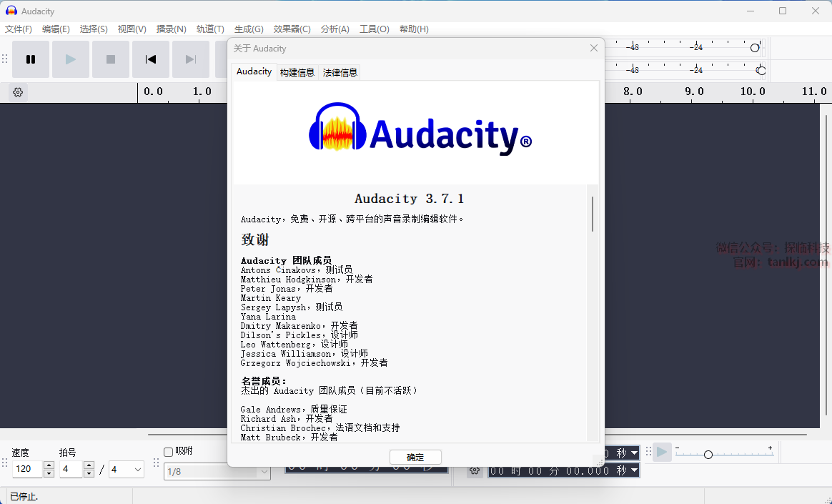Click the Pause transport button
This screenshot has height=504, width=832.
pyautogui.click(x=31, y=59)
